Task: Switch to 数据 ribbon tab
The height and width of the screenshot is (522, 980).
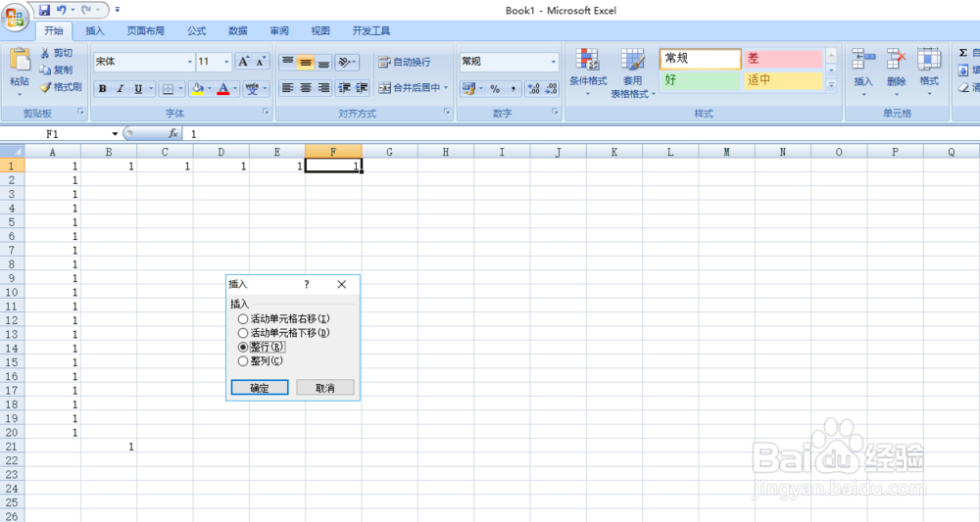Action: pyautogui.click(x=237, y=30)
